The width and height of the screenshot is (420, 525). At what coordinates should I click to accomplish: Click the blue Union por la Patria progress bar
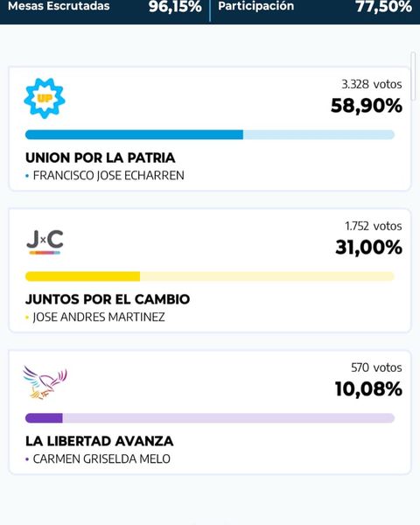point(210,135)
